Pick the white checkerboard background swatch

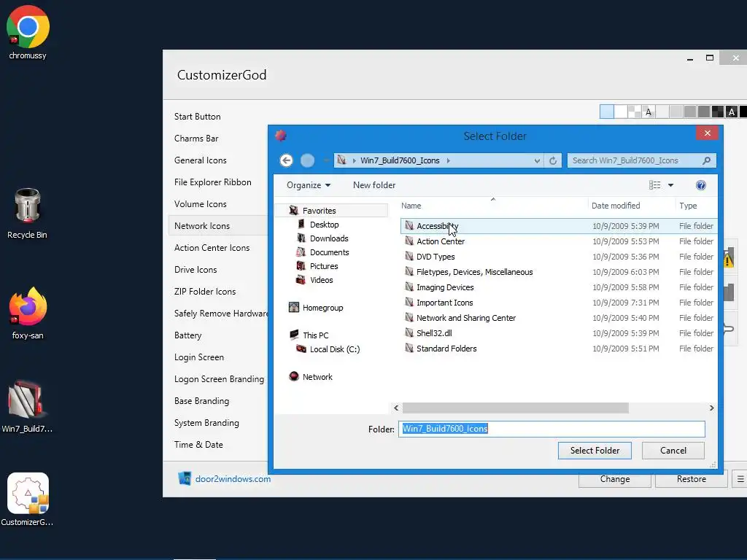[634, 112]
